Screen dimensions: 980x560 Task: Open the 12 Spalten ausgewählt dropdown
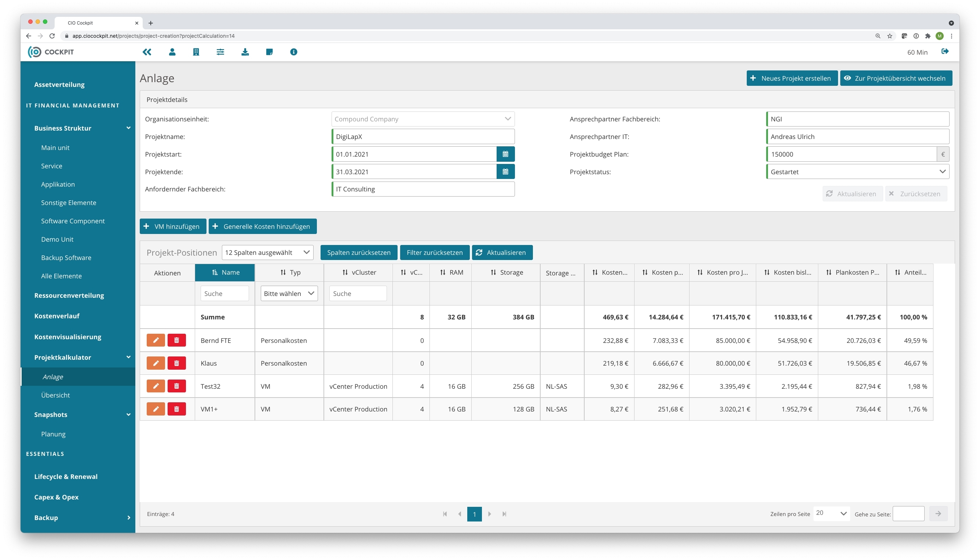[267, 252]
